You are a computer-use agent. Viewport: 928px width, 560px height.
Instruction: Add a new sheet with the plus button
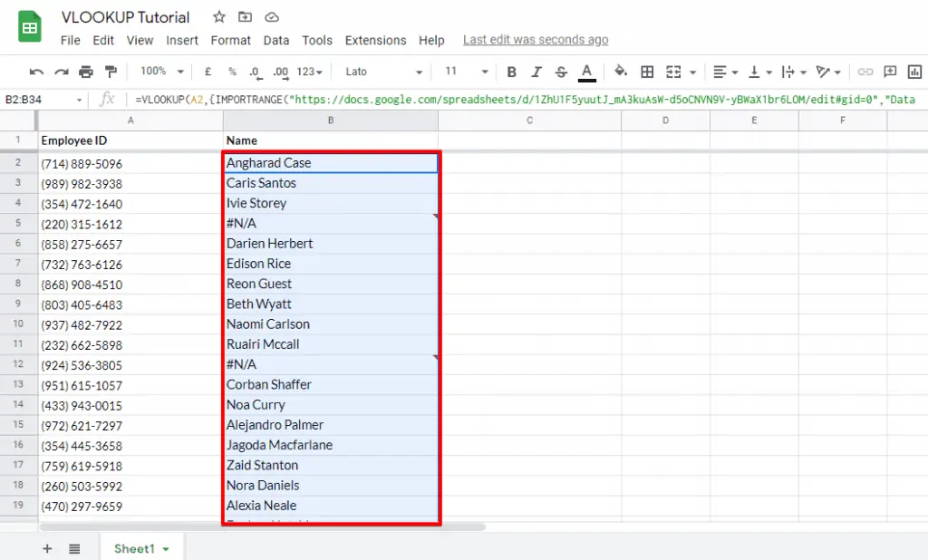[47, 547]
